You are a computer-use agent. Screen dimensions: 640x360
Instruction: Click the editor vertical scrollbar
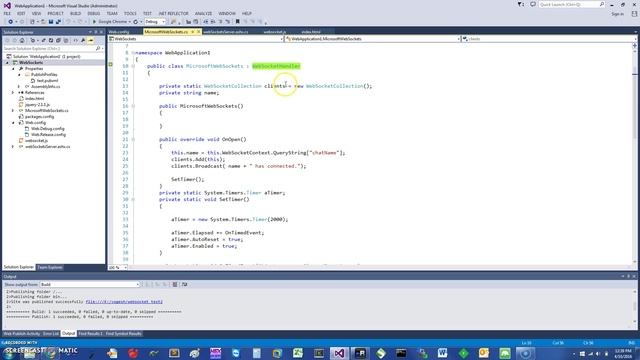click(x=635, y=153)
